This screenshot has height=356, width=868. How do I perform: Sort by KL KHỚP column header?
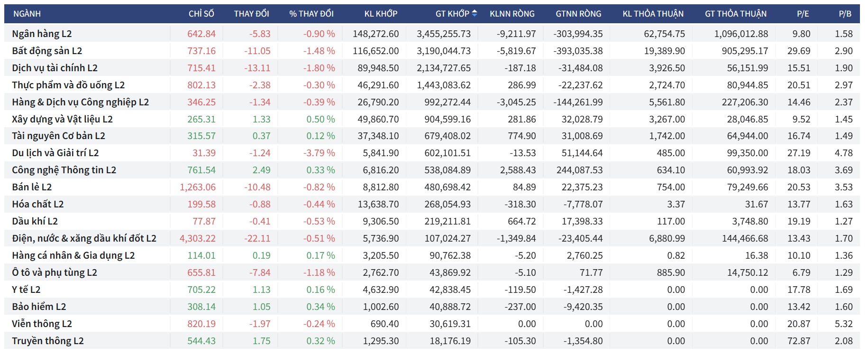click(381, 14)
